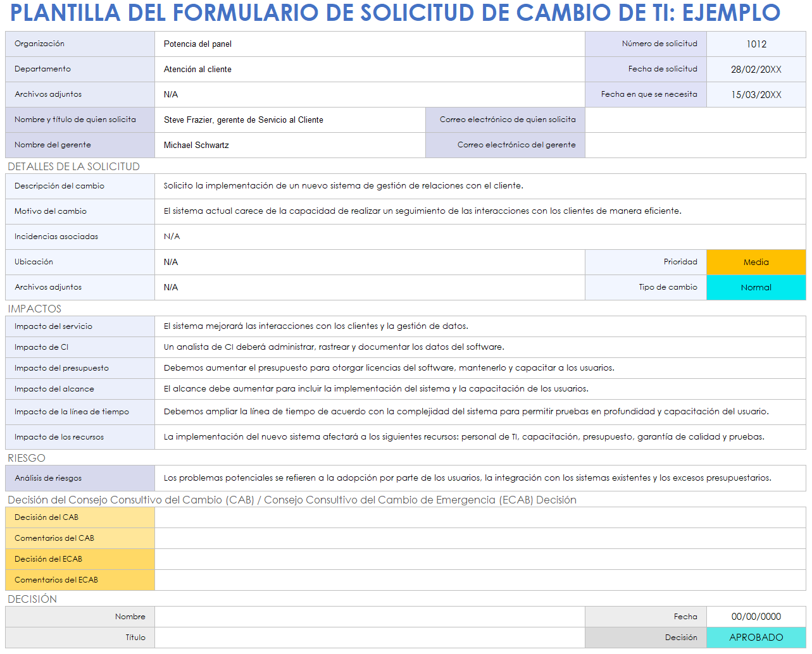
Task: Select the Fecha de solicitud date cell
Action: [756, 70]
